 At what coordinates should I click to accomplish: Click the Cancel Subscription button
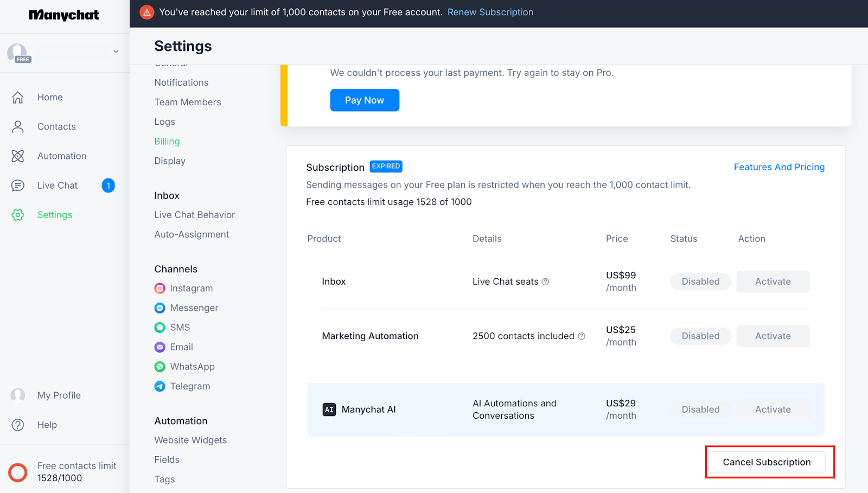click(767, 462)
